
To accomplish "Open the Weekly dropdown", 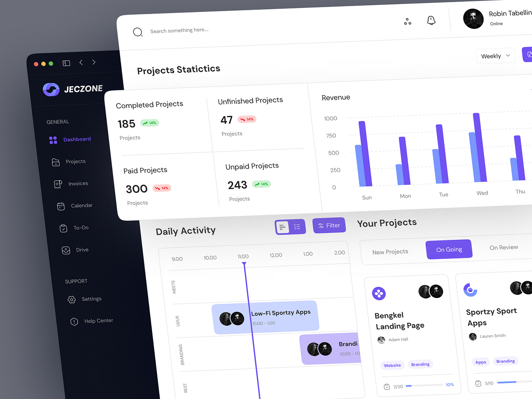I will click(495, 55).
